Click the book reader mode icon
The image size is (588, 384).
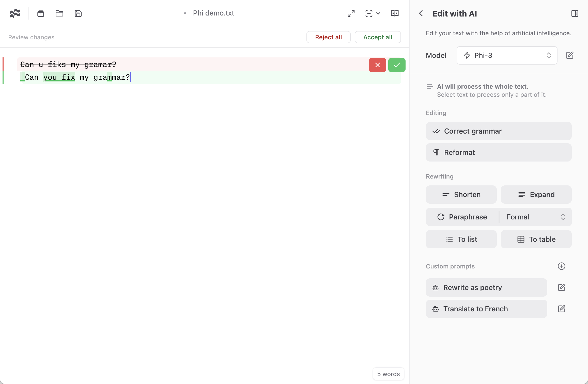[x=395, y=13]
